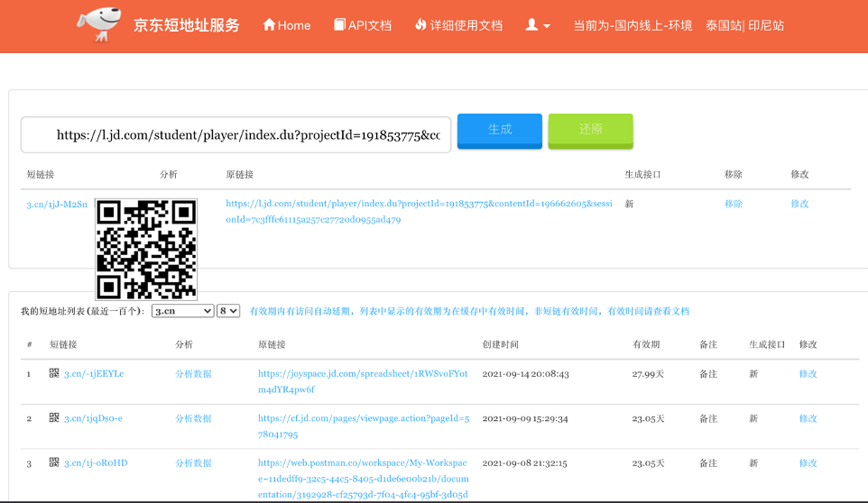
Task: Click the green 还原 button
Action: point(591,131)
